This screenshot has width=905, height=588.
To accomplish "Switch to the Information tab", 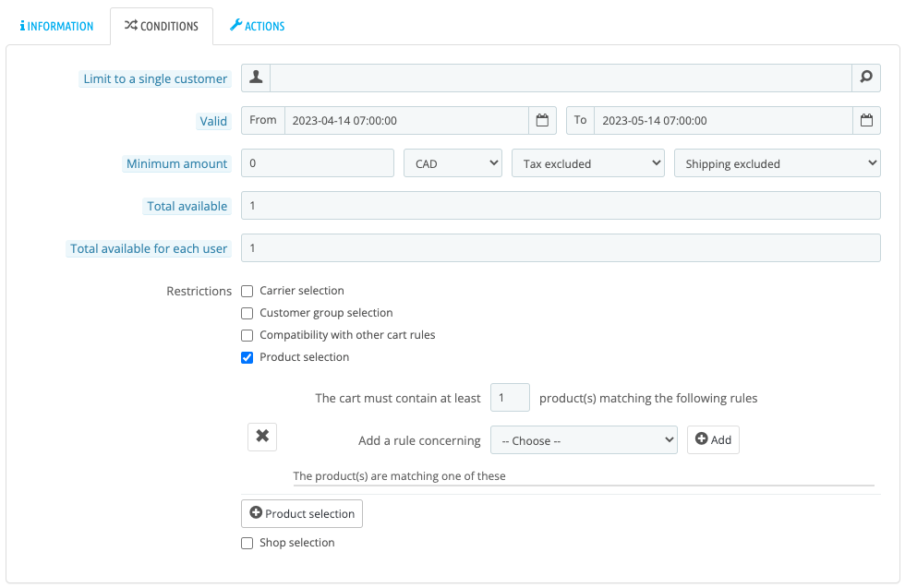I will 56,26.
